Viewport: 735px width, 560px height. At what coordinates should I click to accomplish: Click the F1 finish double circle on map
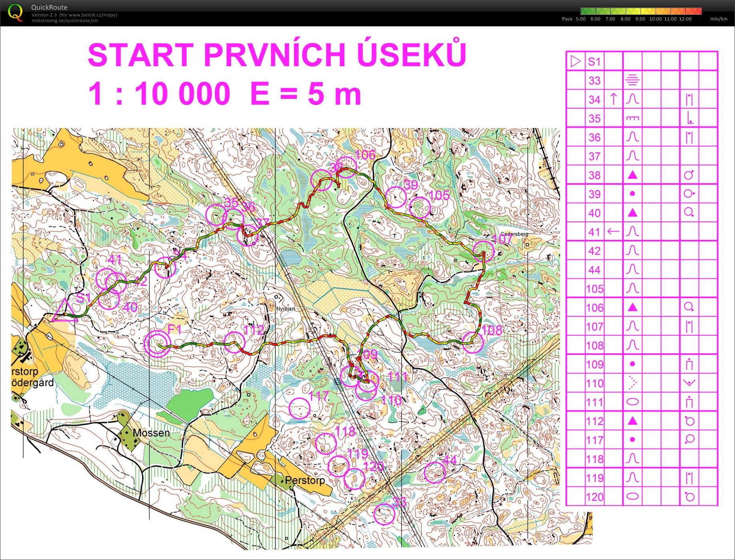(x=157, y=344)
